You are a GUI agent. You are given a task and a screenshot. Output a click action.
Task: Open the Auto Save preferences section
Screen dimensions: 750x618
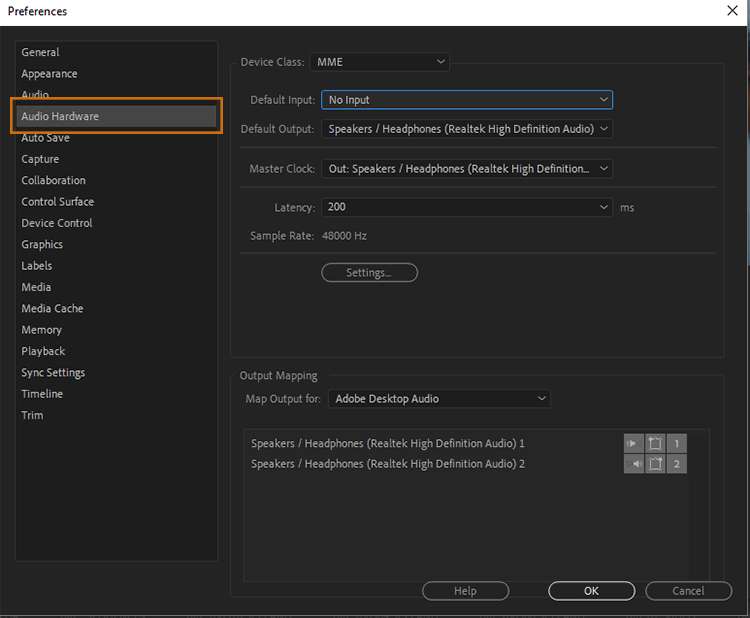pyautogui.click(x=45, y=138)
